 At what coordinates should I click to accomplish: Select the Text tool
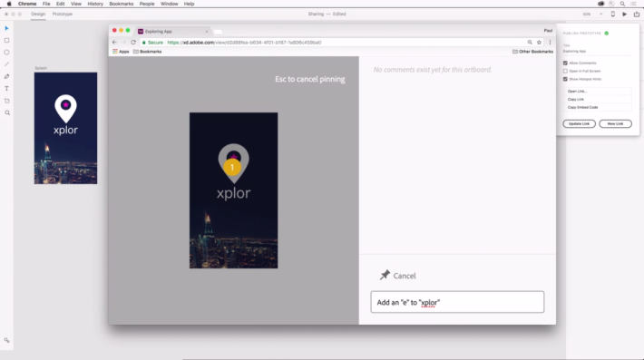pyautogui.click(x=6, y=89)
